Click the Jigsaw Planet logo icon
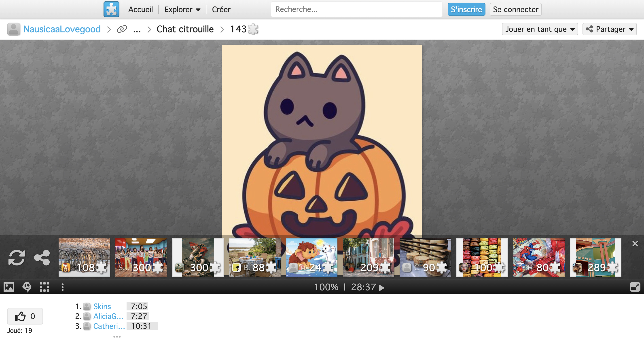This screenshot has height=348, width=644. 111,9
